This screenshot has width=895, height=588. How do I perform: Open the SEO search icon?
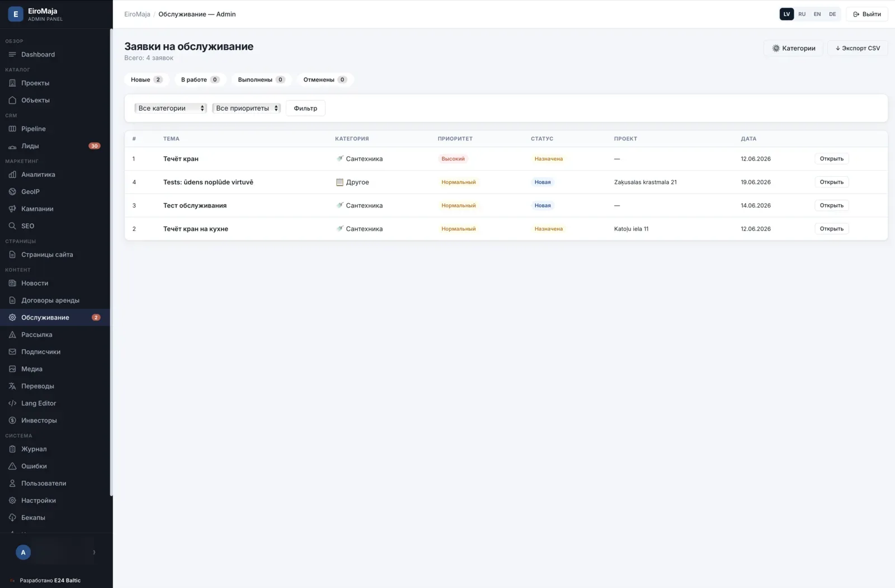click(12, 226)
